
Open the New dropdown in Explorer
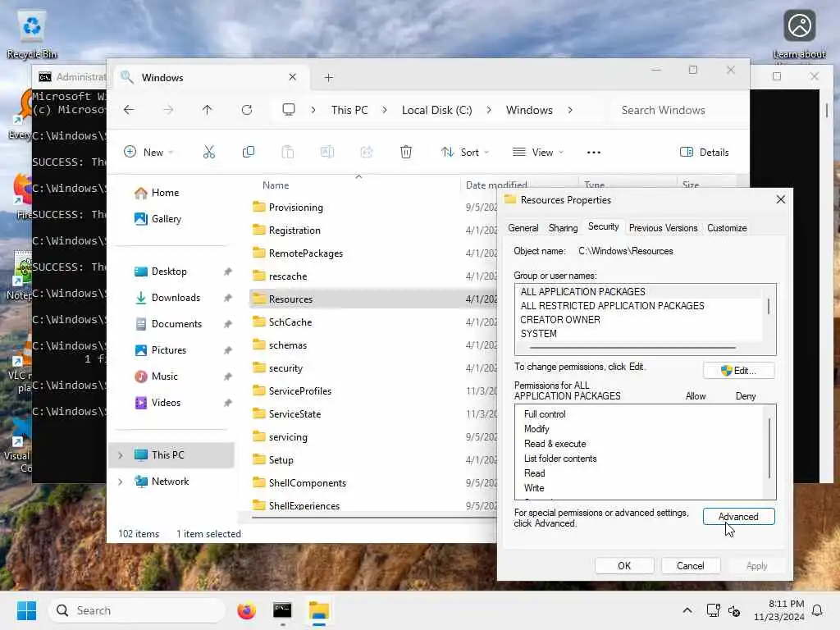[x=148, y=152]
